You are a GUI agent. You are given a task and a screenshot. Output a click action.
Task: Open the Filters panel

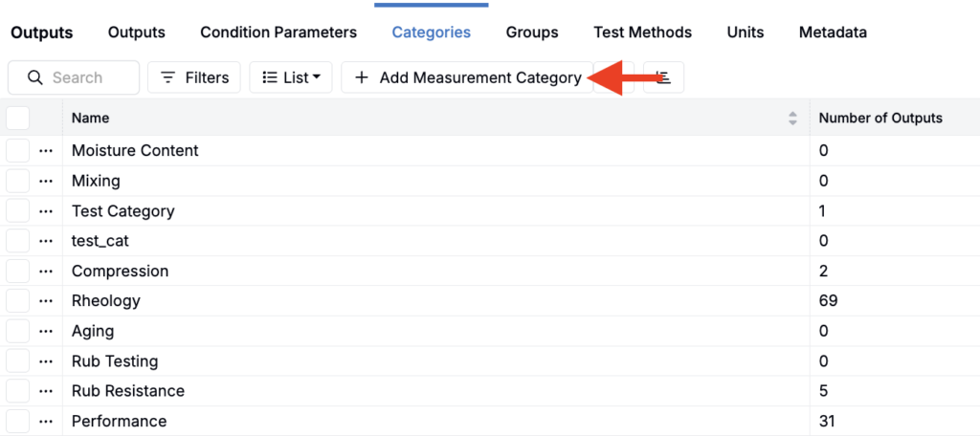click(194, 77)
